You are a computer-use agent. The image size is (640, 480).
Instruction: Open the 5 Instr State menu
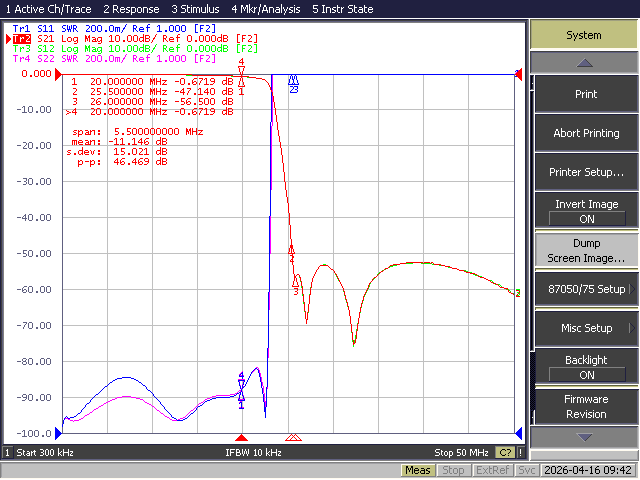click(x=342, y=9)
